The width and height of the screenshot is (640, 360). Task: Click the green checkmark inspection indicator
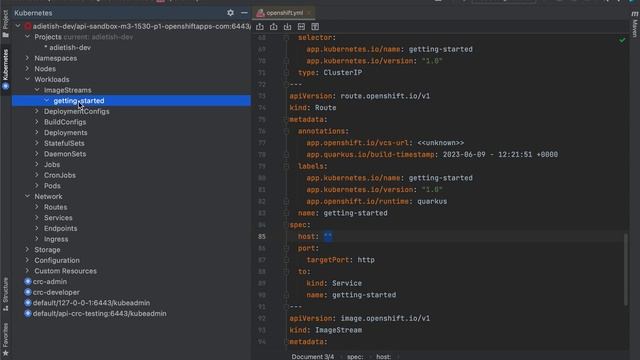point(622,40)
